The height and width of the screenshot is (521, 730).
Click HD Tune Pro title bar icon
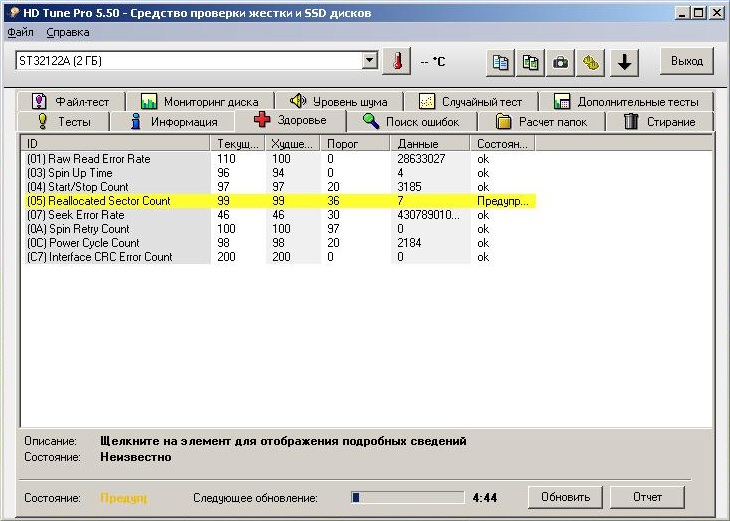pos(14,13)
